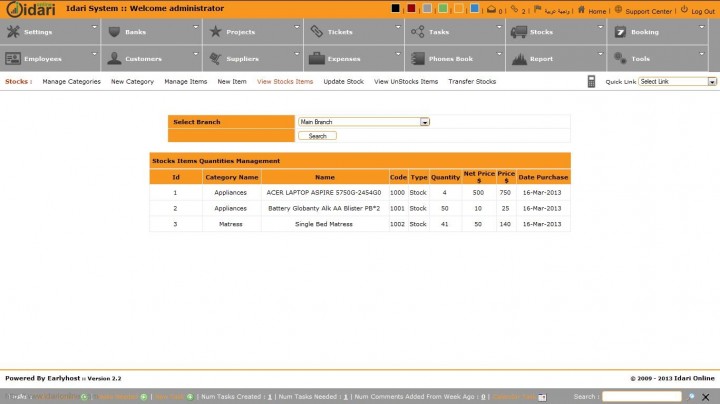Open the Customers person icon

[x=114, y=58]
